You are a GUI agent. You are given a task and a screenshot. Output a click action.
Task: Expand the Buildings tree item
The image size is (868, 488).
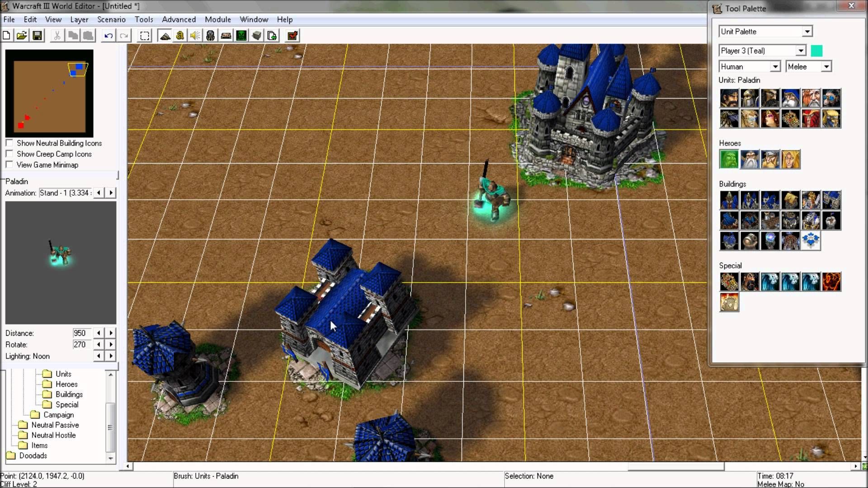69,394
